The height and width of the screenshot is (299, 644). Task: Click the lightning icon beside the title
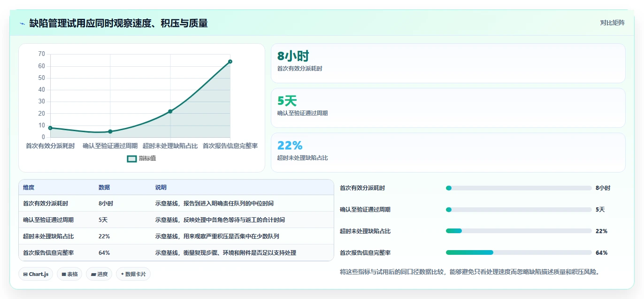tap(22, 24)
